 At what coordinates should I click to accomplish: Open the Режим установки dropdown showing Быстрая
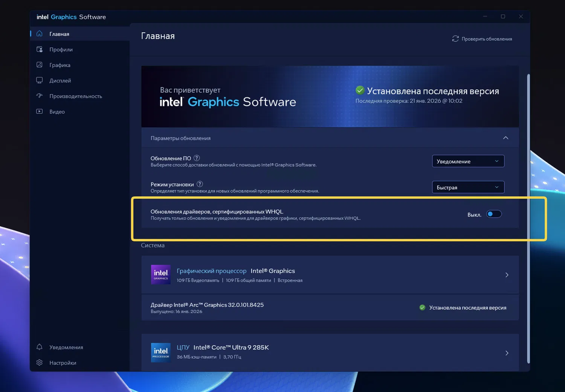(468, 187)
